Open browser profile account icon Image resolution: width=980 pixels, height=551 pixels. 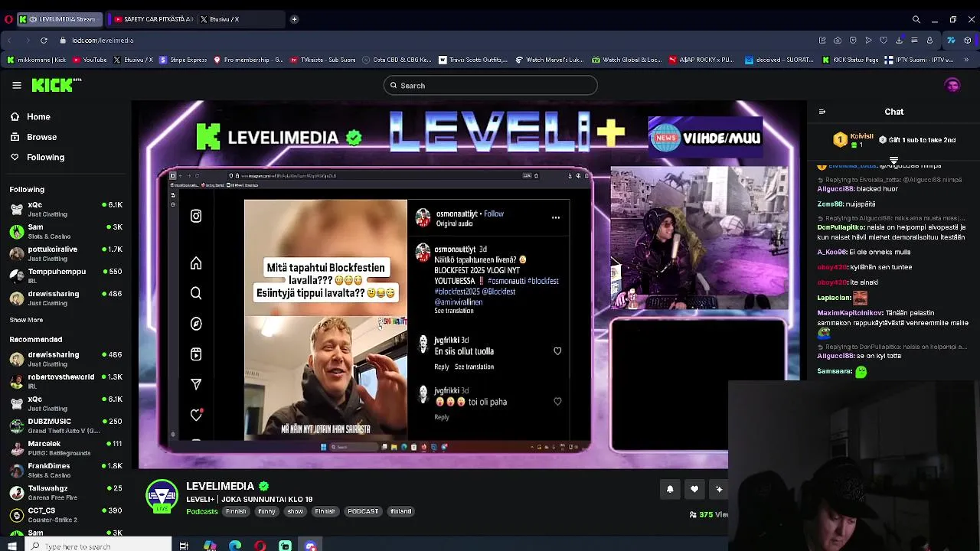(929, 41)
